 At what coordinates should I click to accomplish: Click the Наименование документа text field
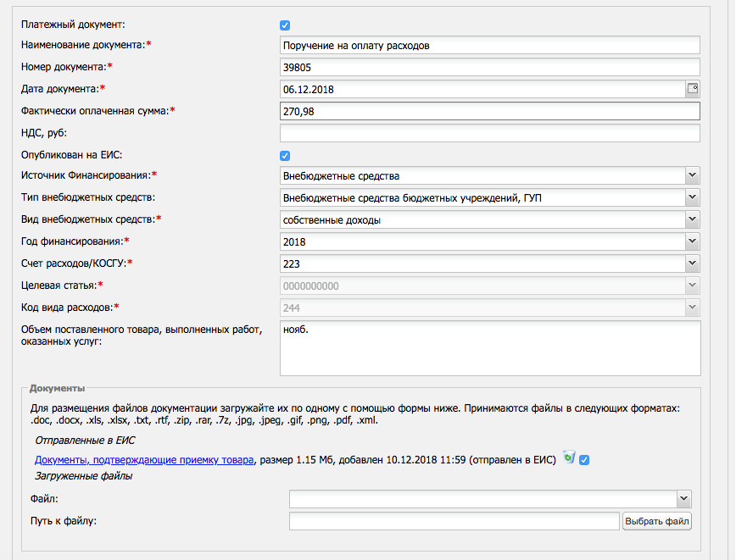489,46
